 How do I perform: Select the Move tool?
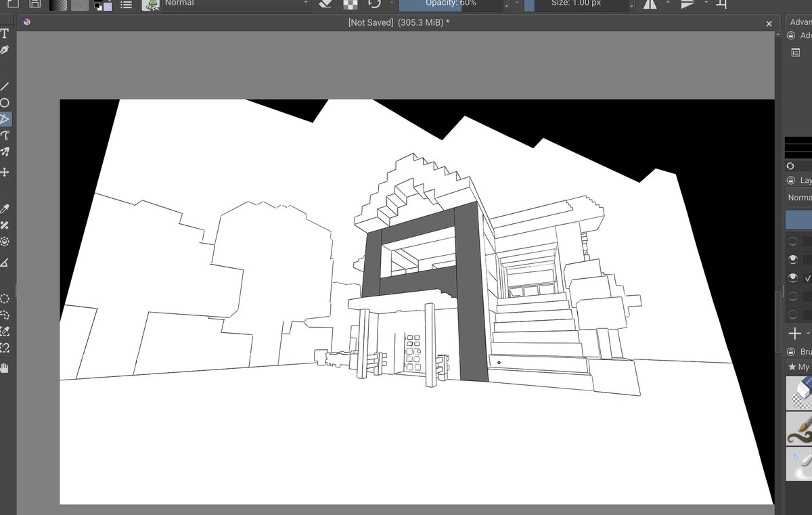coord(5,172)
